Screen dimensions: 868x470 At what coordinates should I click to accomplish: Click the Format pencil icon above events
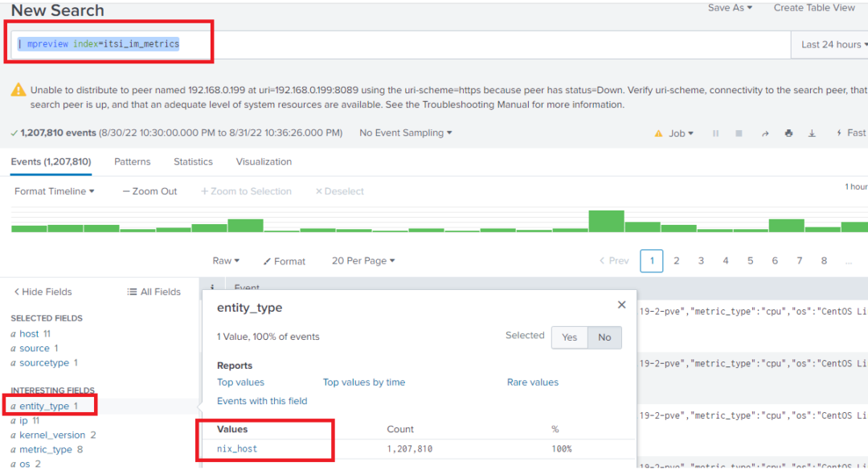265,260
